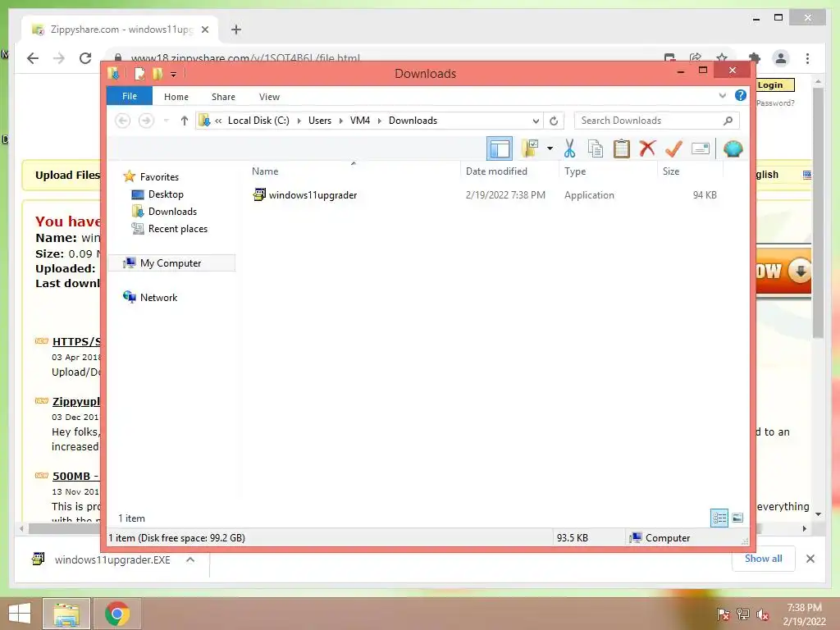Bookmark this page with star icon
The image size is (840, 630).
tap(722, 58)
